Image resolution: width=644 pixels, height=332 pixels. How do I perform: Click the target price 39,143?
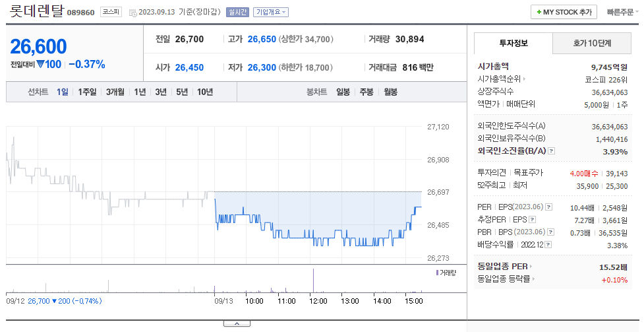[616, 174]
